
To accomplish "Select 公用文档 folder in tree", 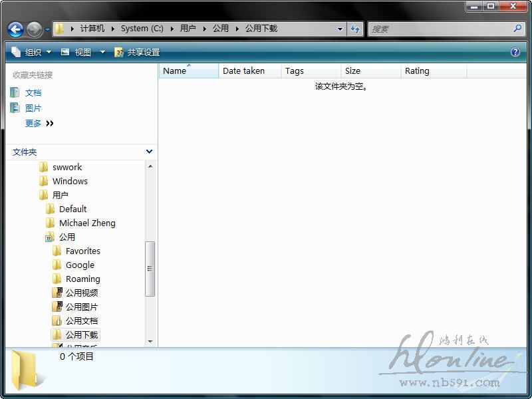I will point(82,321).
